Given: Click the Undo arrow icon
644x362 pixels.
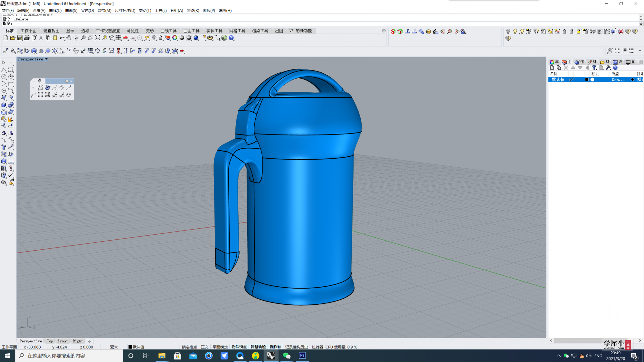Looking at the screenshot, I should coord(62,38).
